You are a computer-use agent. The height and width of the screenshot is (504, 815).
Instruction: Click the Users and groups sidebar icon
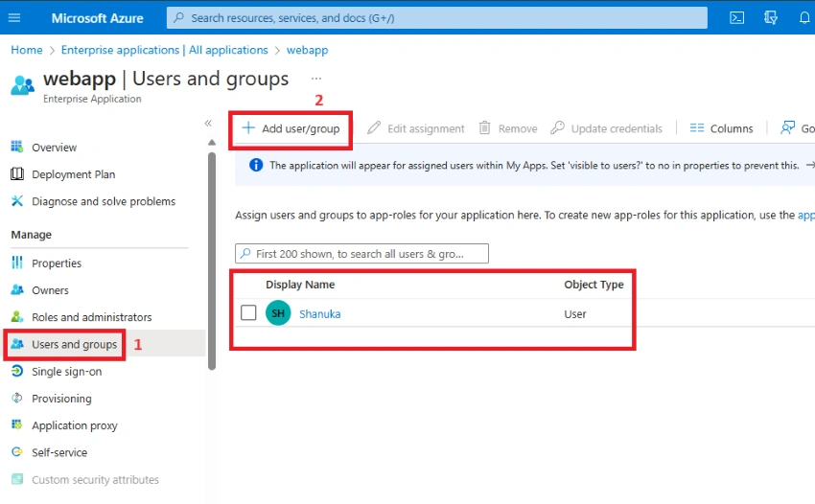coord(17,343)
